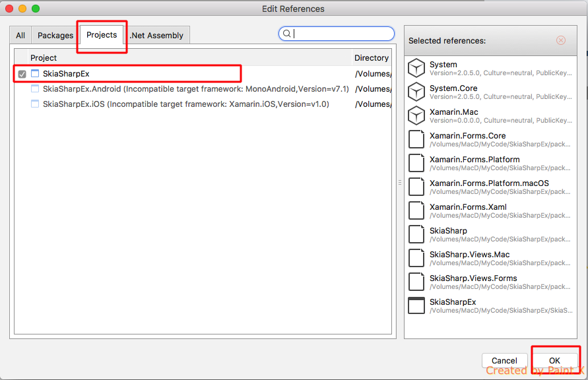Image resolution: width=588 pixels, height=380 pixels.
Task: Sort by the Directory column header
Action: click(x=372, y=57)
